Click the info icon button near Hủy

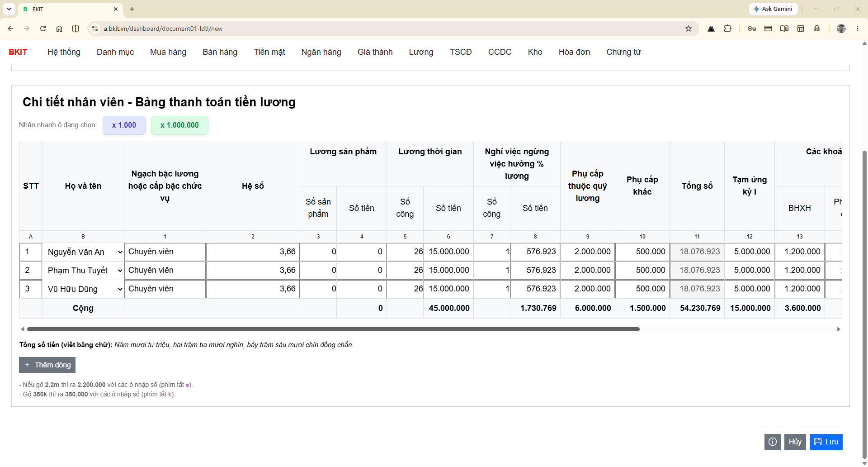(773, 442)
